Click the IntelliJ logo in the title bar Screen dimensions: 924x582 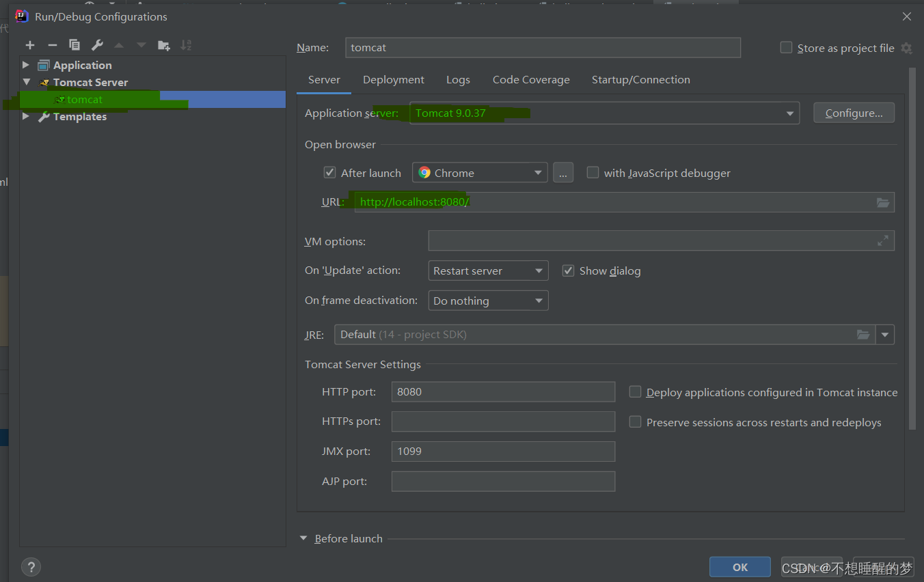click(x=22, y=16)
